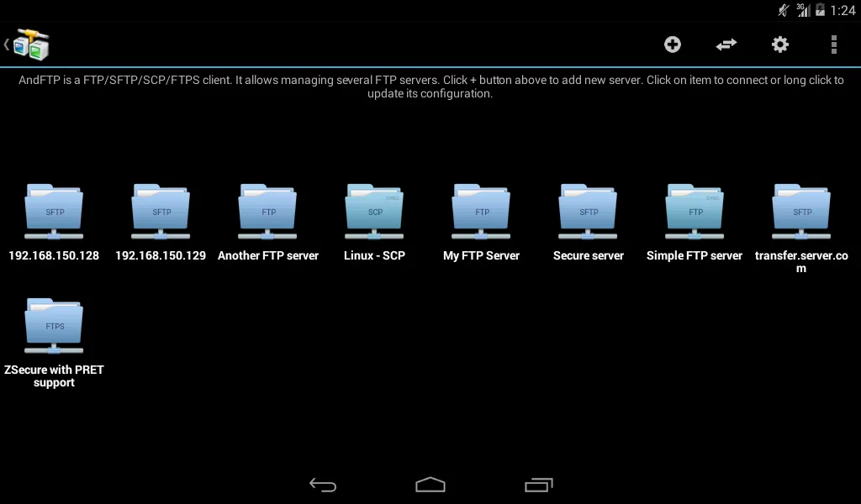The height and width of the screenshot is (504, 861).
Task: Add a new FTP server connection
Action: click(673, 44)
